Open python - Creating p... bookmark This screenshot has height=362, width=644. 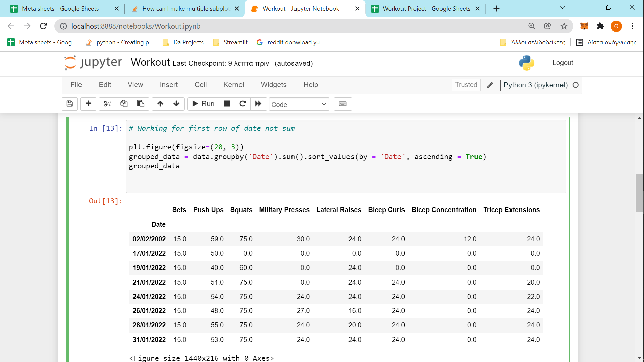tap(119, 42)
